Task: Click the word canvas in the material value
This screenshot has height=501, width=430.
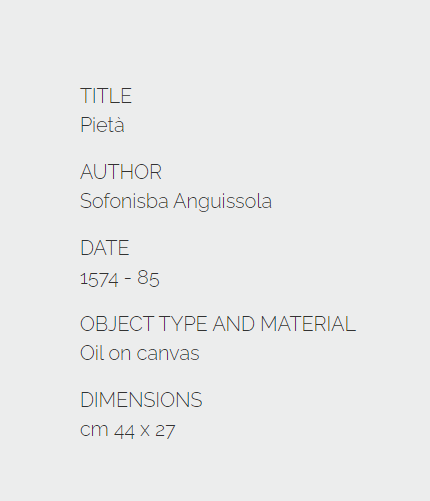Action: (168, 354)
